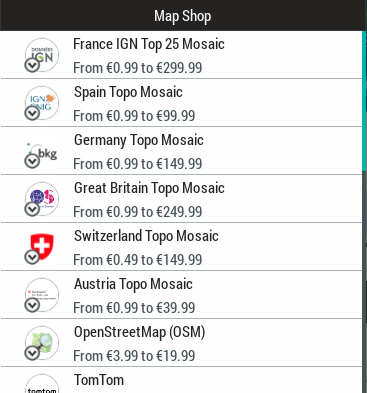The width and height of the screenshot is (367, 393).
Task: Click the Austria map provider logo
Action: [x=42, y=295]
